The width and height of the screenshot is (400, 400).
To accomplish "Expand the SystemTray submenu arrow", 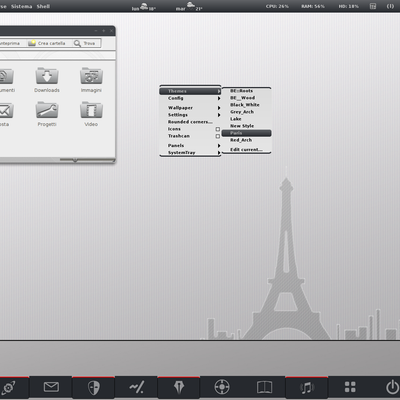I will coord(219,153).
